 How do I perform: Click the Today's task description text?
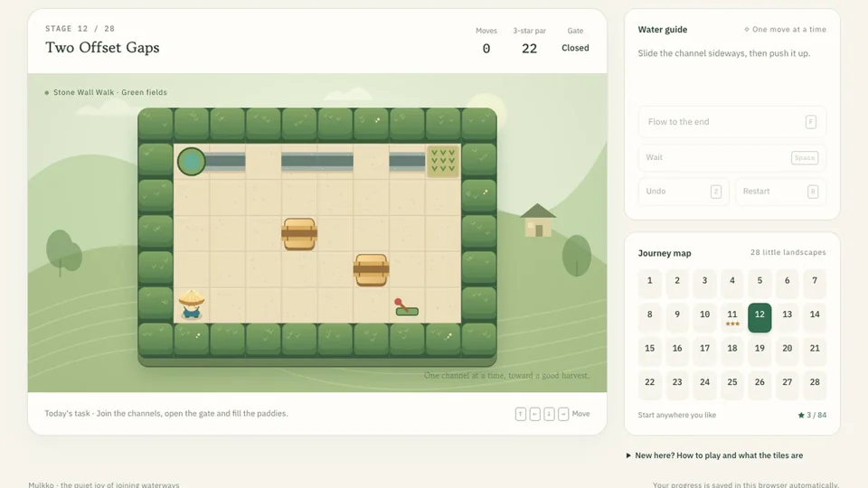(166, 413)
